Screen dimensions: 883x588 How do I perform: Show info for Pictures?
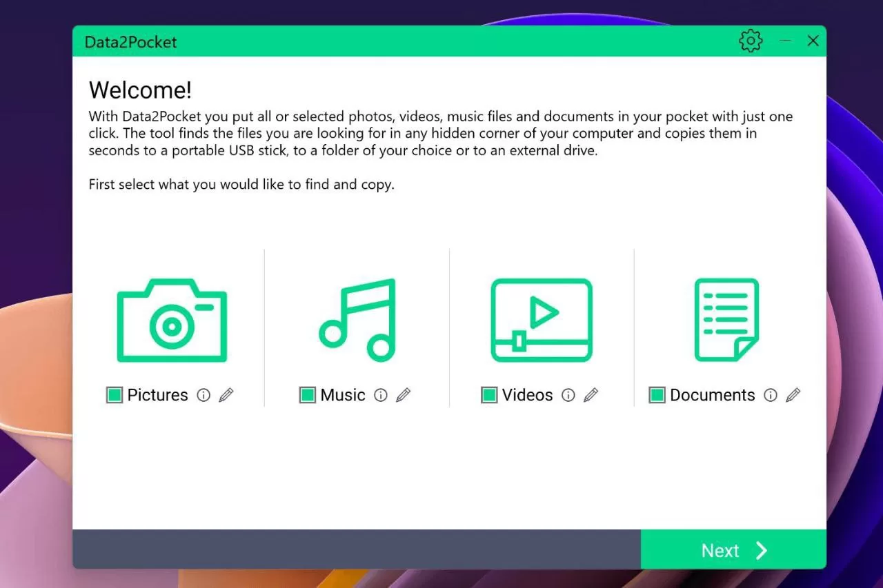click(x=203, y=395)
